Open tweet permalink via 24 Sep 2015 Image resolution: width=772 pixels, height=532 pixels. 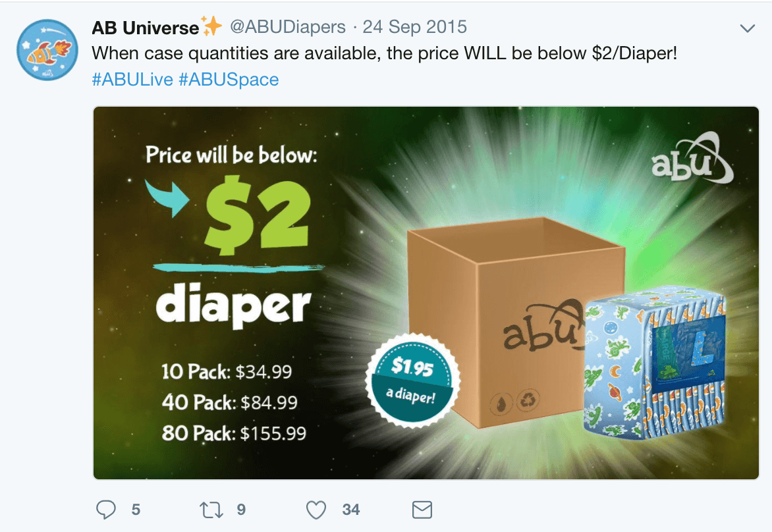pos(414,26)
